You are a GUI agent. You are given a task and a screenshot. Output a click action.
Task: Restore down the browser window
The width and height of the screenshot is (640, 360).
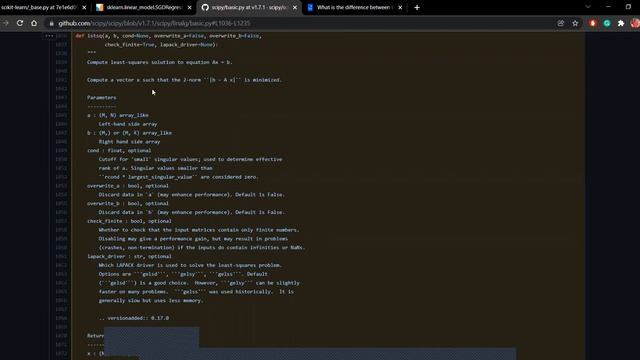[628, 7]
